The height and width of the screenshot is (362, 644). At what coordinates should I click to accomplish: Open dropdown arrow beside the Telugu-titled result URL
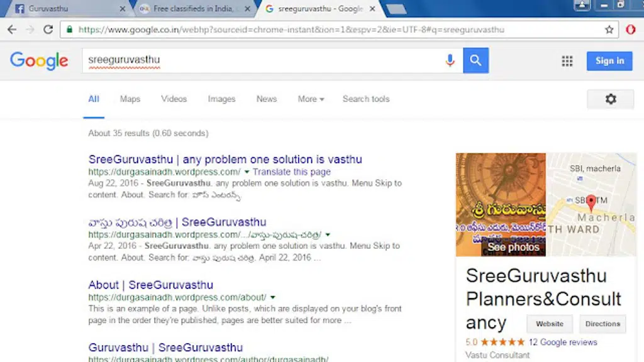click(328, 235)
